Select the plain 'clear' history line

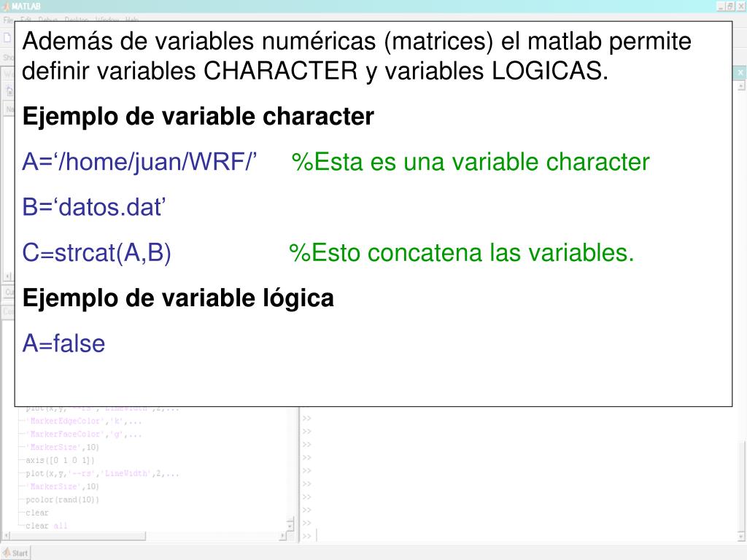[37, 513]
